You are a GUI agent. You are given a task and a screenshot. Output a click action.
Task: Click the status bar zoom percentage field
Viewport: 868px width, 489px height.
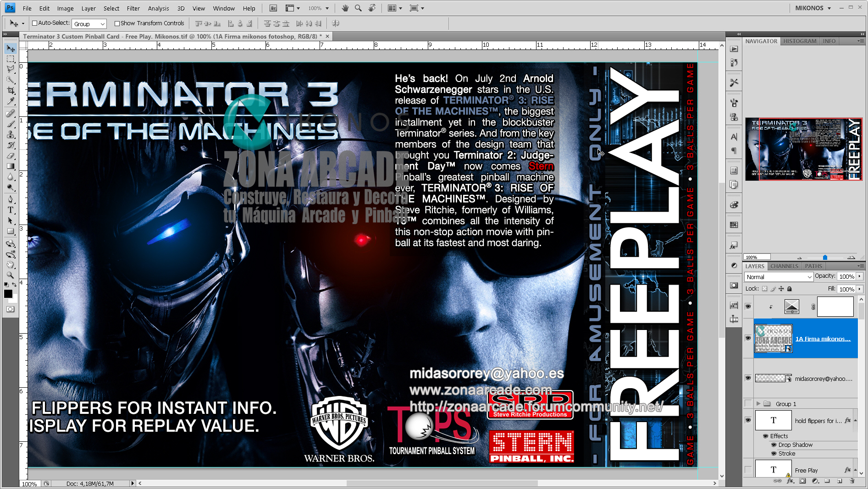[29, 484]
